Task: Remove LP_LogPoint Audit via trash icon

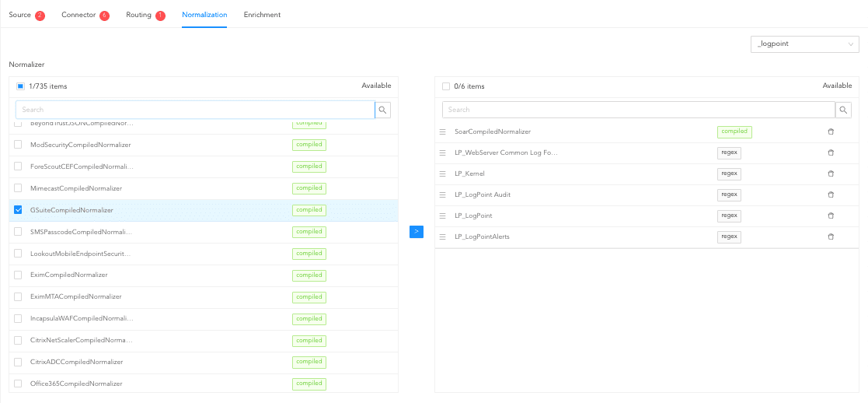Action: point(830,195)
